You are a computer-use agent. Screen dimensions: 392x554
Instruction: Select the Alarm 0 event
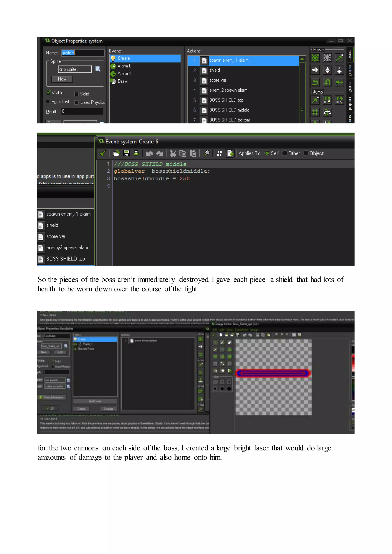click(x=124, y=66)
